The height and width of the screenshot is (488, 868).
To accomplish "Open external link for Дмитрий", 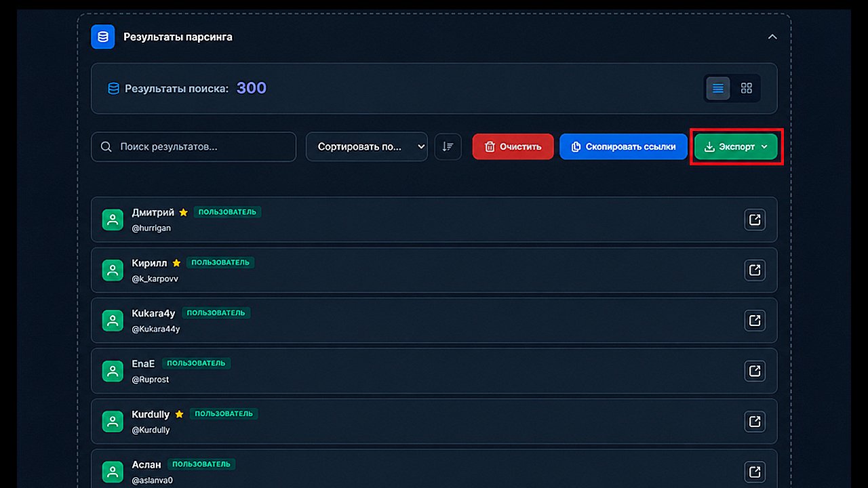I will (755, 220).
